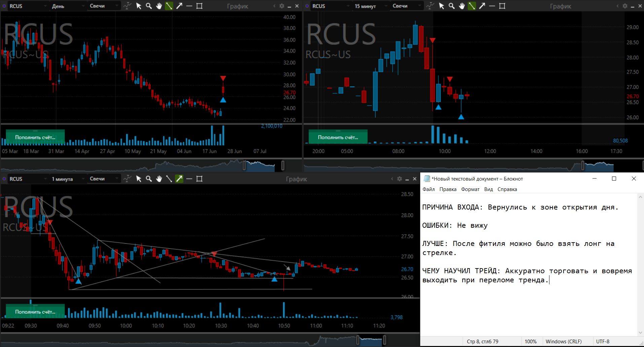Select the horizontal line tool in daily chart

(189, 6)
